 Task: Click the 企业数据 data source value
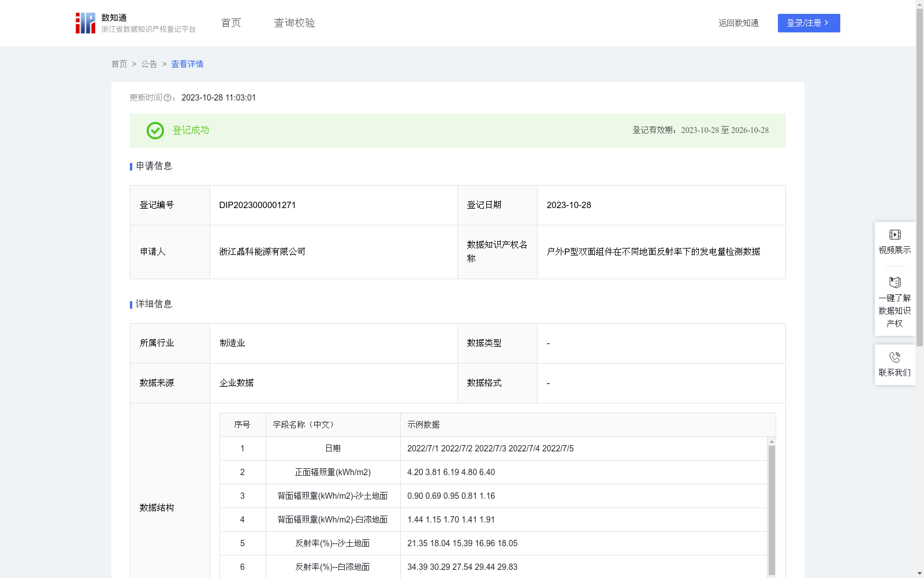click(236, 383)
